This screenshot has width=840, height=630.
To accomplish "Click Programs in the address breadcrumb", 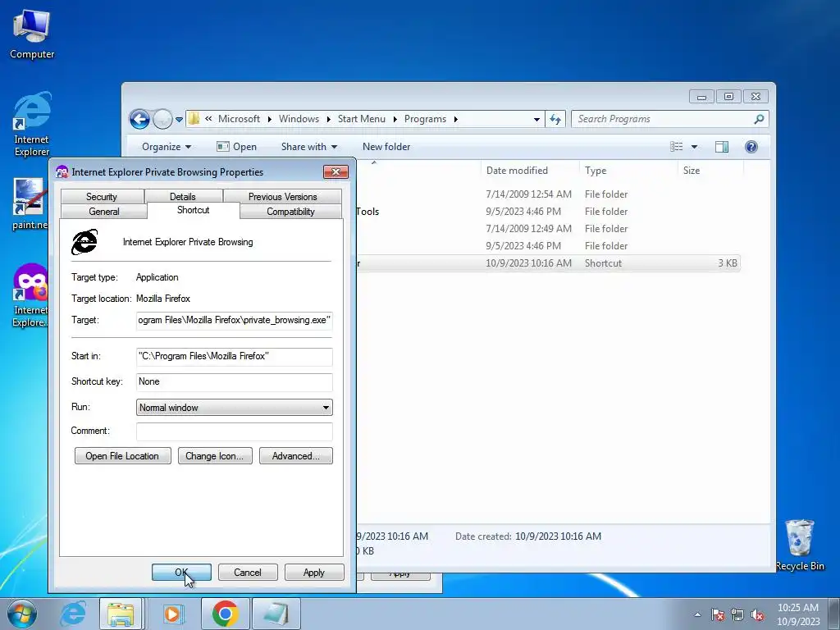I will [x=426, y=119].
